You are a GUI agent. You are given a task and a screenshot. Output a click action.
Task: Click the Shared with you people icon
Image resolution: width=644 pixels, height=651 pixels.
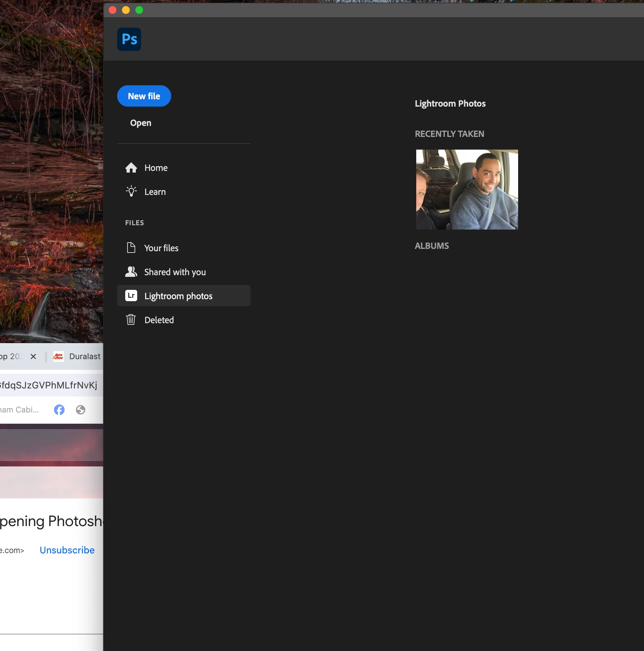tap(131, 272)
